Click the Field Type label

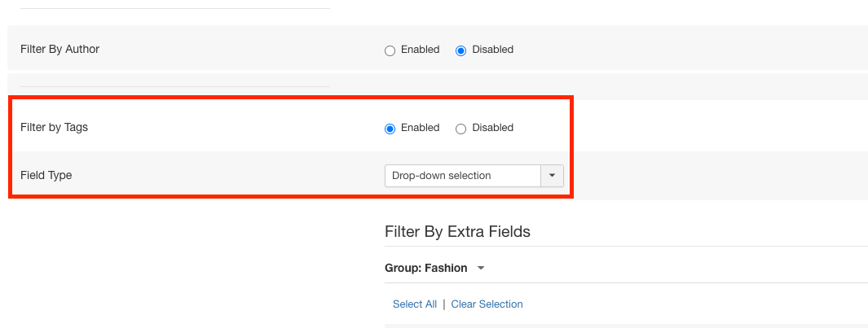46,175
